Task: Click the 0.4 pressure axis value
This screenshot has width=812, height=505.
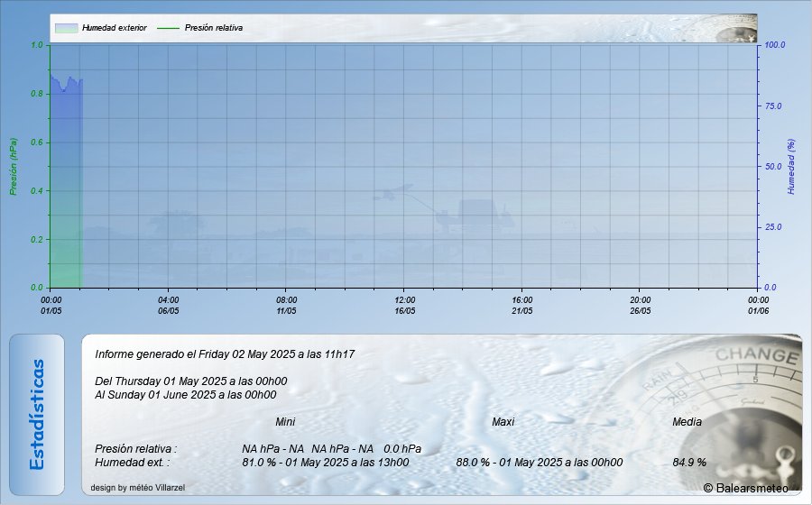Action: [37, 191]
